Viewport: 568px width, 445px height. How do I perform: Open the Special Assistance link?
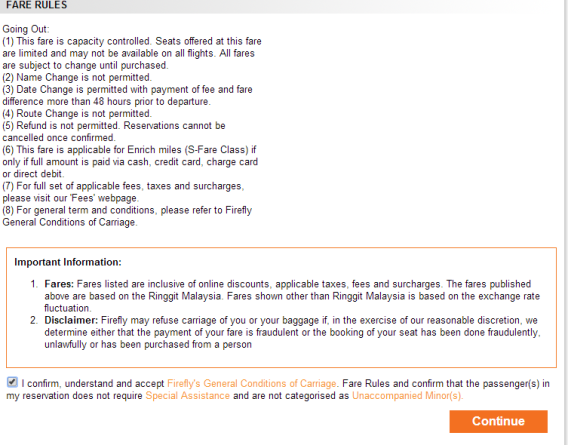pos(187,395)
